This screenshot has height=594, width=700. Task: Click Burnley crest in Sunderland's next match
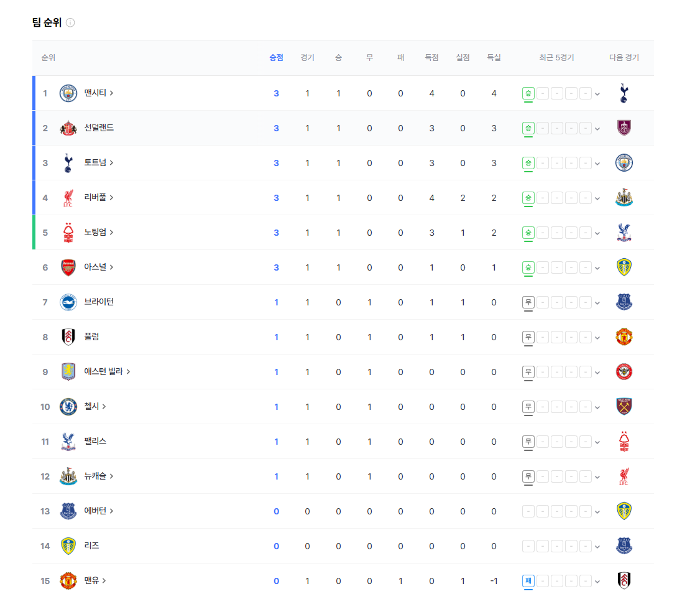pyautogui.click(x=624, y=128)
